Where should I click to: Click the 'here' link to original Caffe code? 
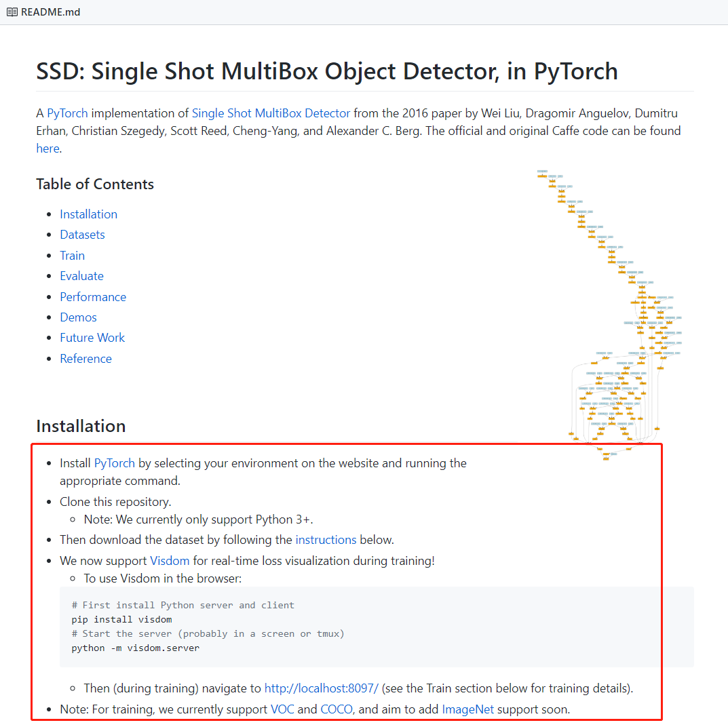47,148
